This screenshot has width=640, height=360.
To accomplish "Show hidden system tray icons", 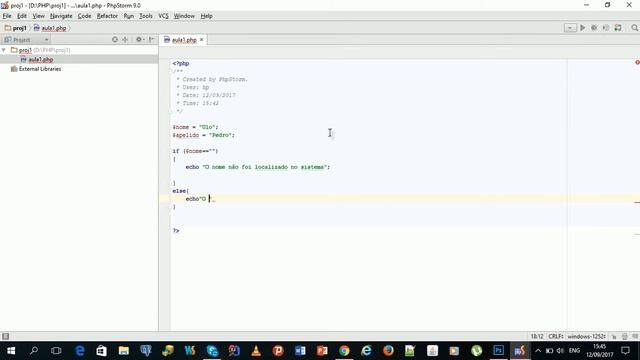I will [x=538, y=351].
